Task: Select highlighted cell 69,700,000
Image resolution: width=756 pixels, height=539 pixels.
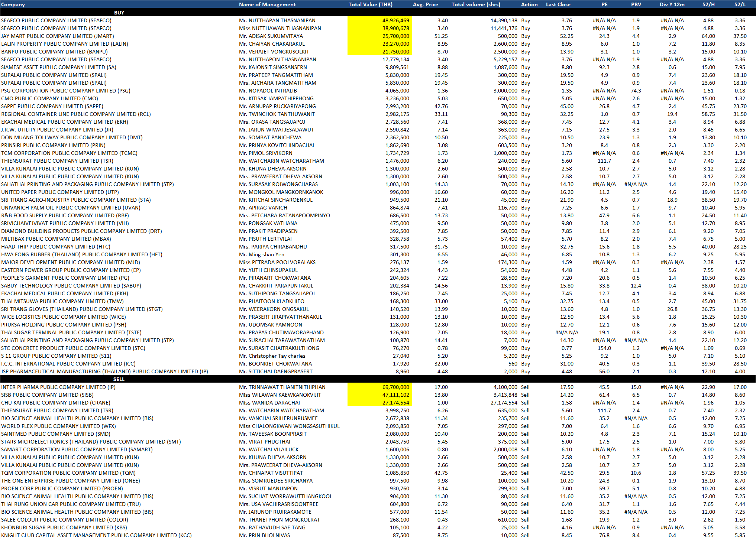Action: click(395, 387)
